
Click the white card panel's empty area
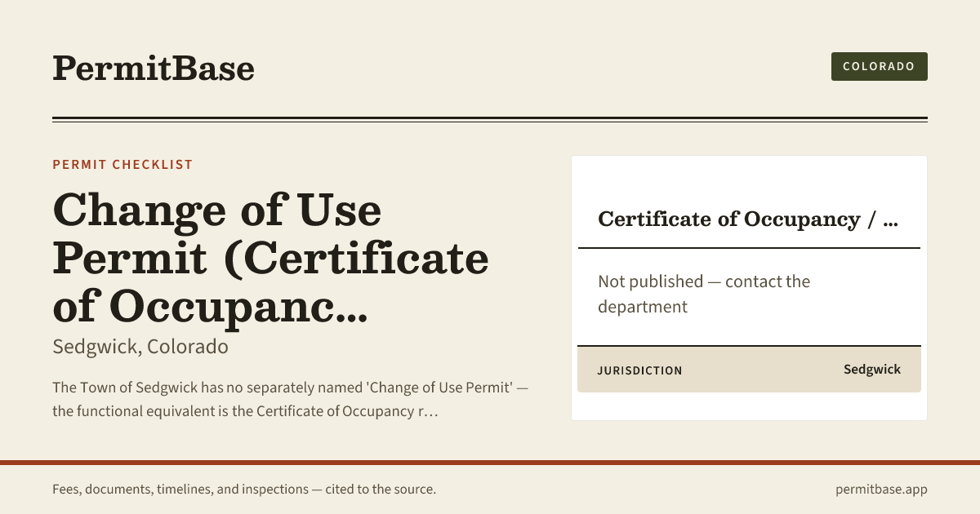pyautogui.click(x=749, y=179)
